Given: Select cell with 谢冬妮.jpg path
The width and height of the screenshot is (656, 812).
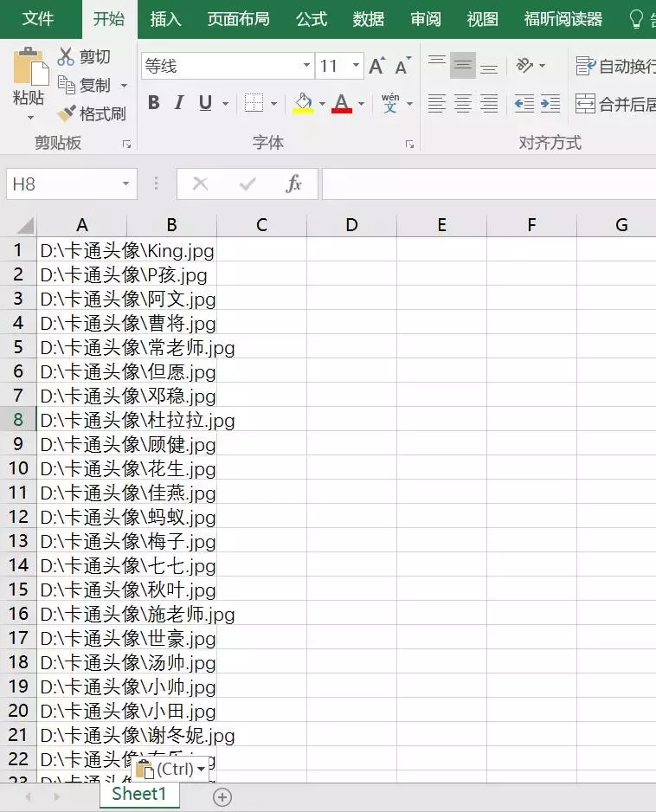Looking at the screenshot, I should pyautogui.click(x=82, y=735).
